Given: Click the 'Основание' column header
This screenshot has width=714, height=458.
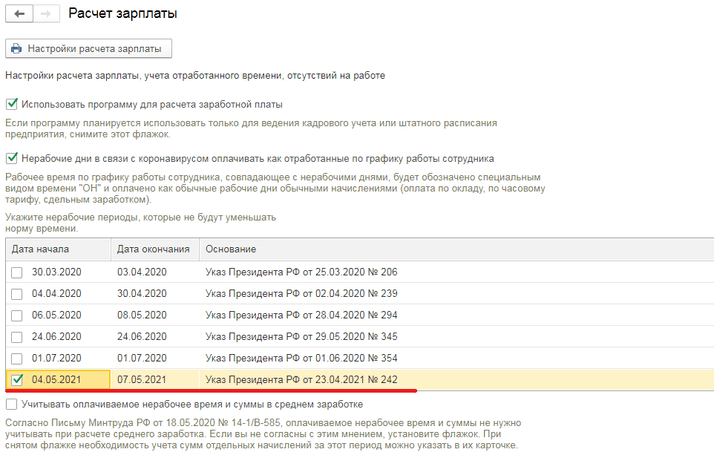Looking at the screenshot, I should point(229,249).
